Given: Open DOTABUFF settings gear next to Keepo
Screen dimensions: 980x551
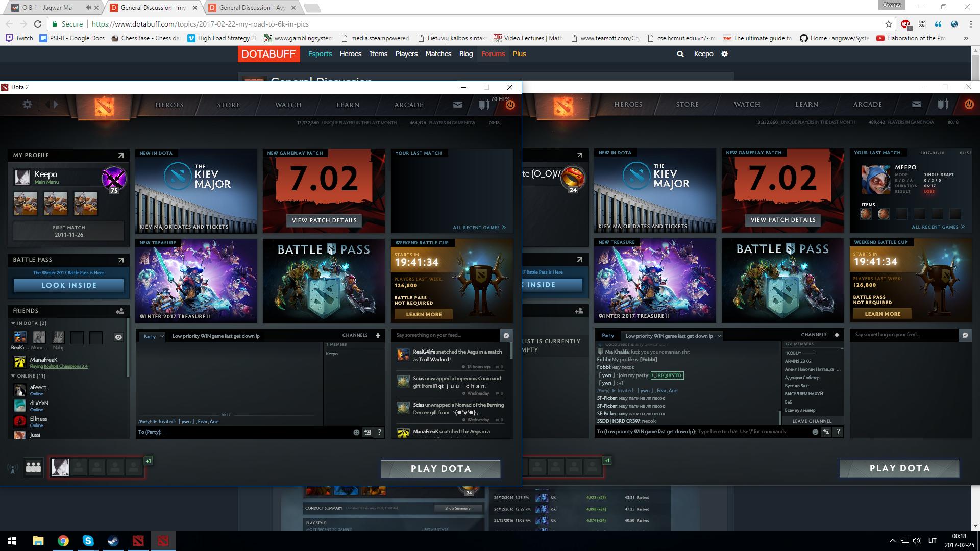Looking at the screenshot, I should point(724,54).
